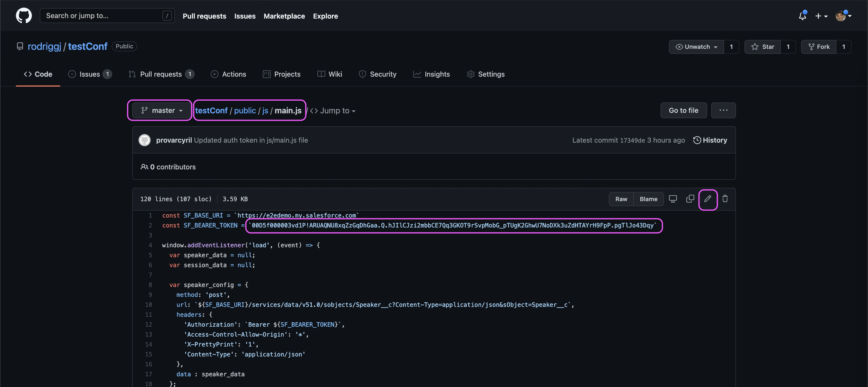Open Marketplace in top navigation
Viewport: 868px width, 387px height.
tap(284, 16)
